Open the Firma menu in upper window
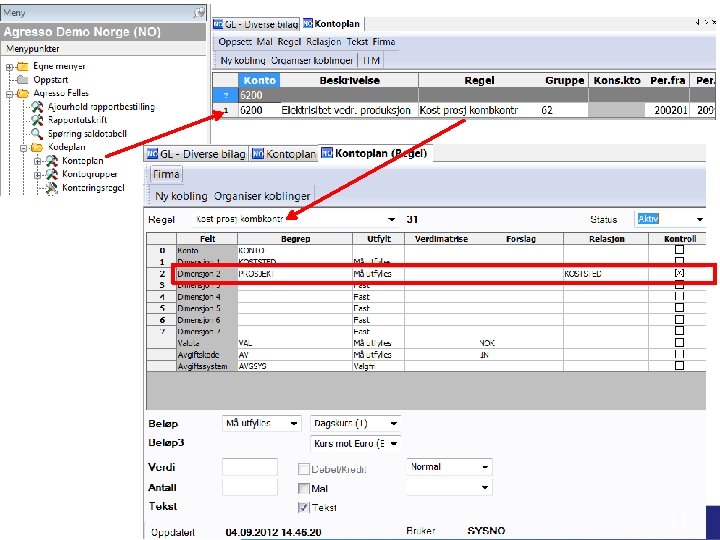Image resolution: width=720 pixels, height=540 pixels. tap(384, 42)
